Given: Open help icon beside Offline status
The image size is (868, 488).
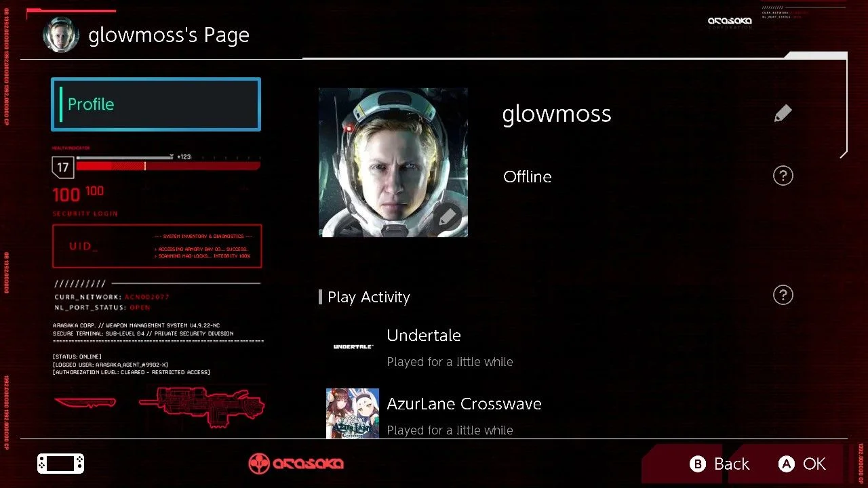Looking at the screenshot, I should pyautogui.click(x=783, y=176).
